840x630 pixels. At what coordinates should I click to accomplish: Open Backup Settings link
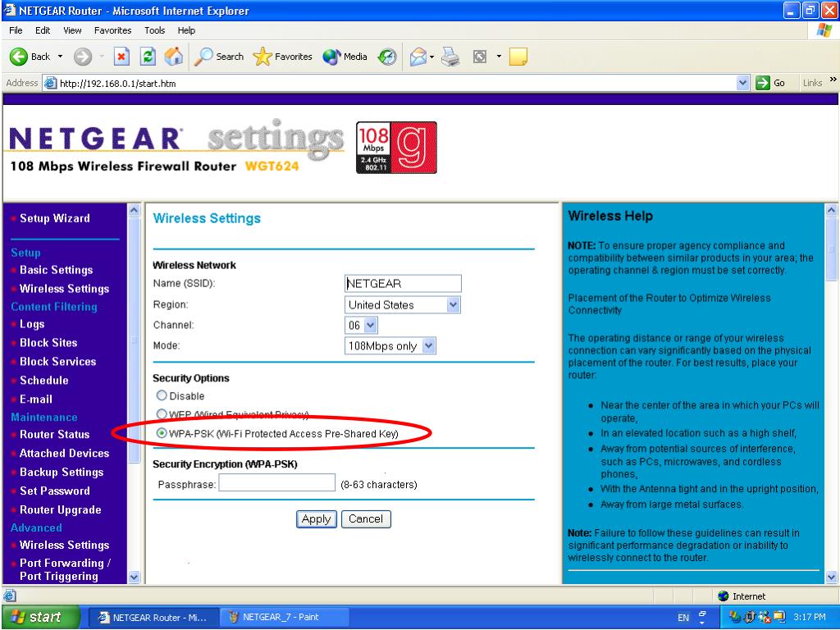[62, 472]
